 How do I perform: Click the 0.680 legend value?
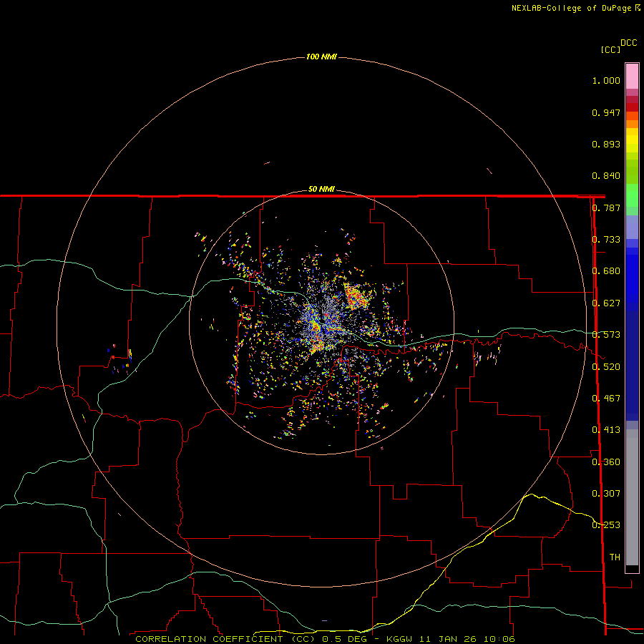coord(606,271)
